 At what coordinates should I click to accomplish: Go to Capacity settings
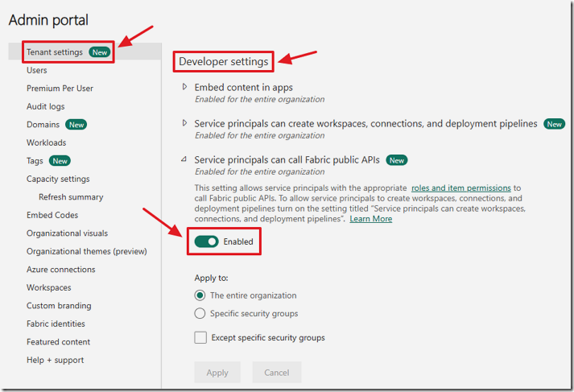[58, 179]
